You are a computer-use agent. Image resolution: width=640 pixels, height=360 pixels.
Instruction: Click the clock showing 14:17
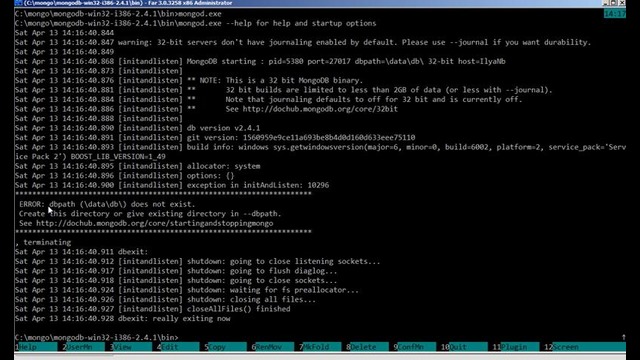point(615,14)
